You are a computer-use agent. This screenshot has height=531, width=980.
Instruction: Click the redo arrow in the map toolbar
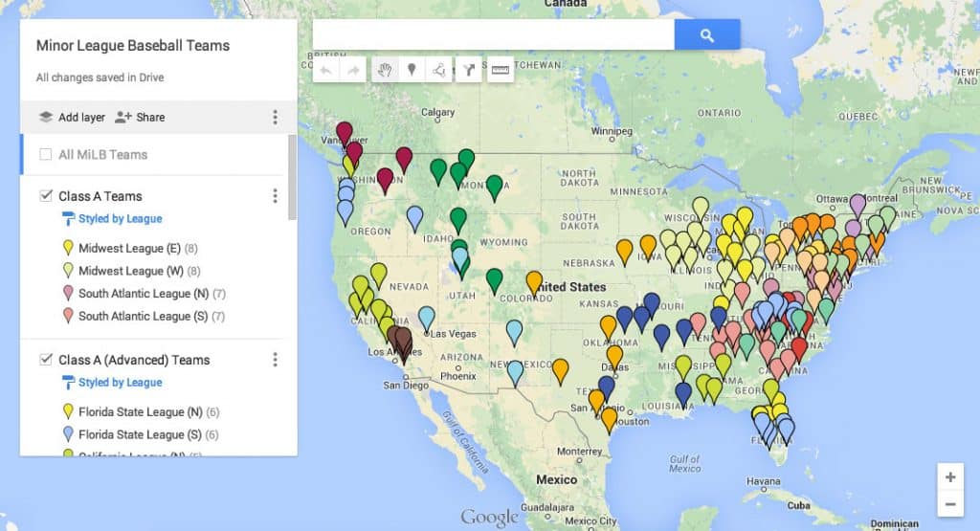pos(353,70)
